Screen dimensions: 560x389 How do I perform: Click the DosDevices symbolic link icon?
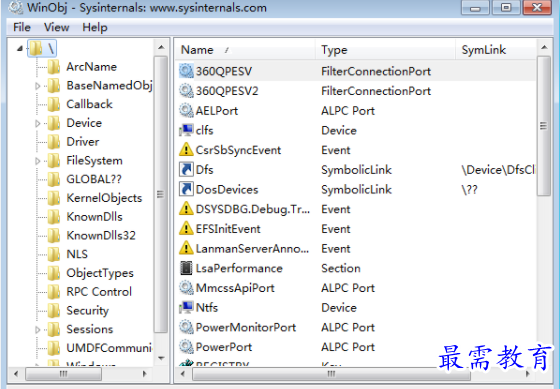(x=186, y=189)
